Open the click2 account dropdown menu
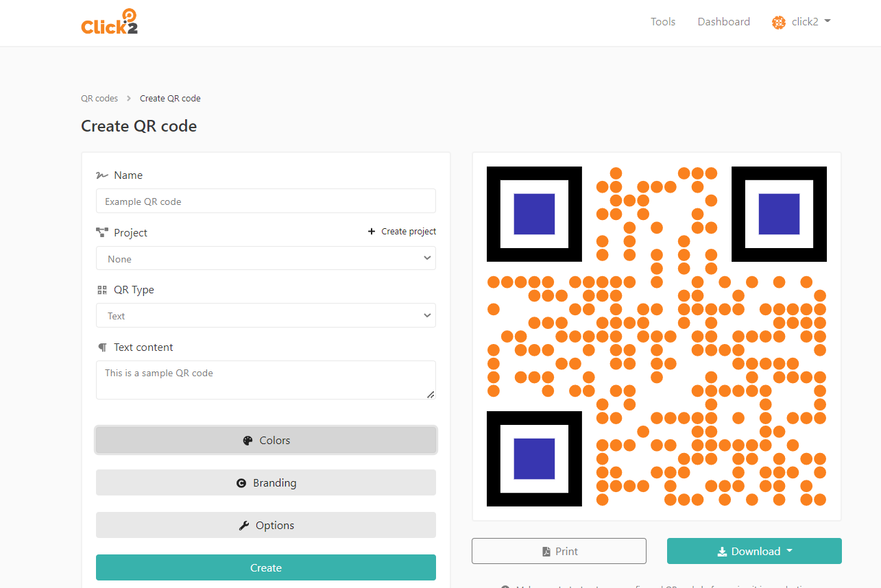881x588 pixels. coord(801,22)
